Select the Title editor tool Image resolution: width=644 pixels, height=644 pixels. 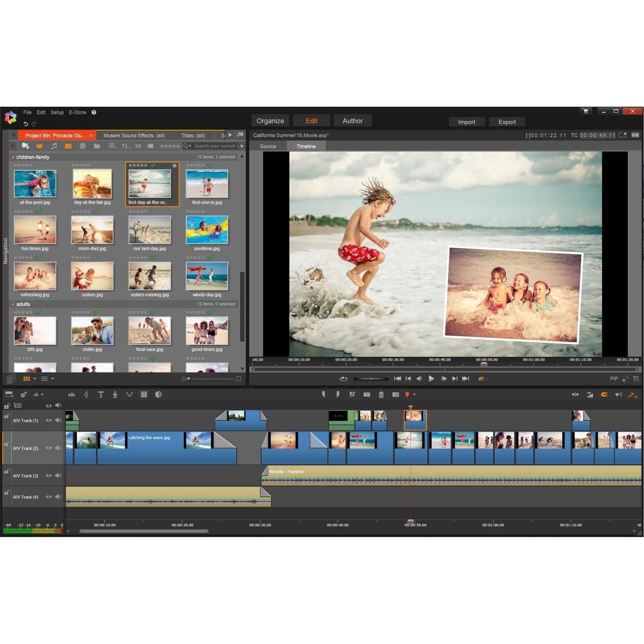[x=101, y=394]
